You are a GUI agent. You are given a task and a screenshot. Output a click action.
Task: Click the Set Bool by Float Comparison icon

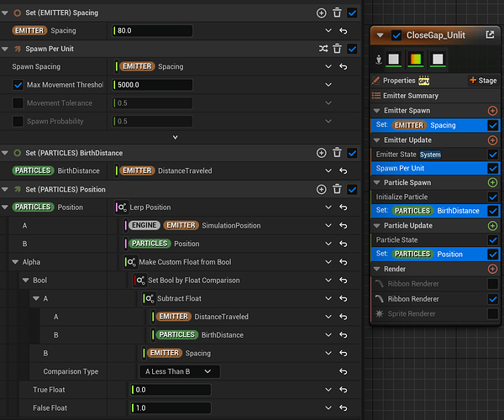[140, 281]
